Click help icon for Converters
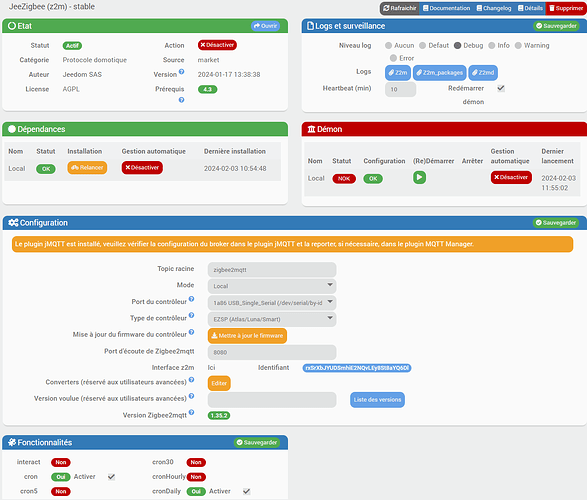587x500 pixels. click(191, 379)
